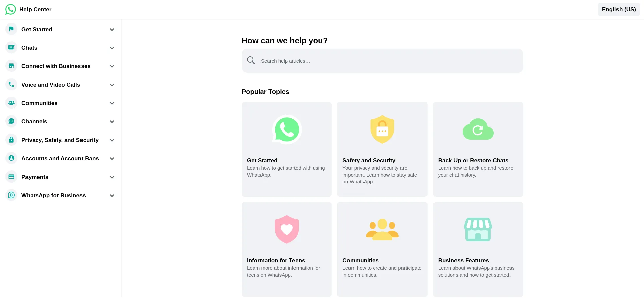
Task: Expand Accounts and Account Bans chevron
Action: [112, 159]
